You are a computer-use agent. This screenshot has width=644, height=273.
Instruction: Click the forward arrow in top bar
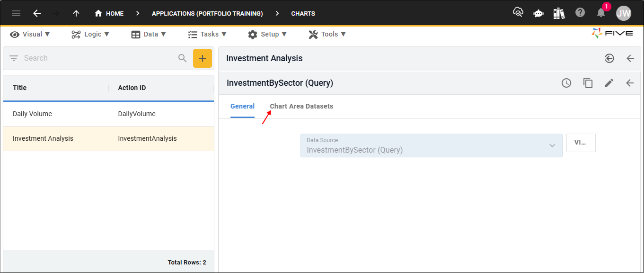click(x=56, y=13)
